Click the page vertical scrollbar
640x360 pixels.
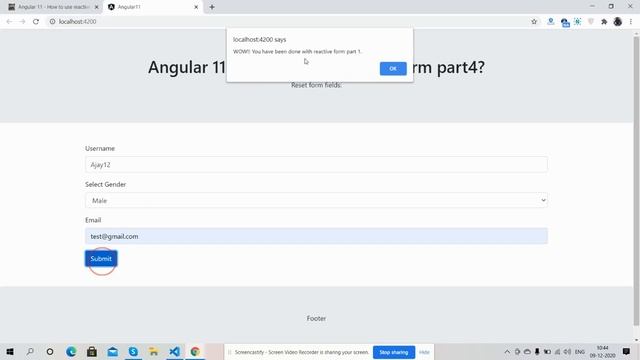[x=636, y=181]
